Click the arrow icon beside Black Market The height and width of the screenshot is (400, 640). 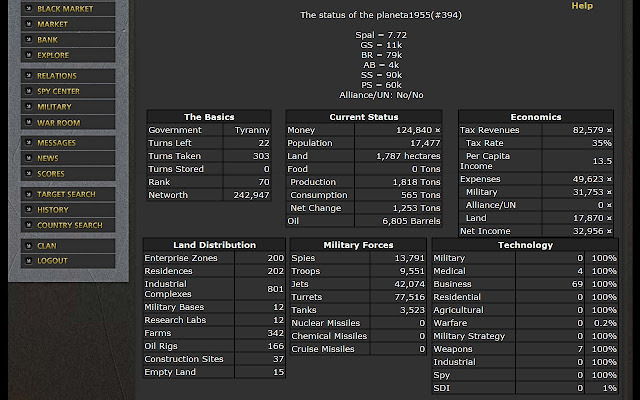[29, 8]
